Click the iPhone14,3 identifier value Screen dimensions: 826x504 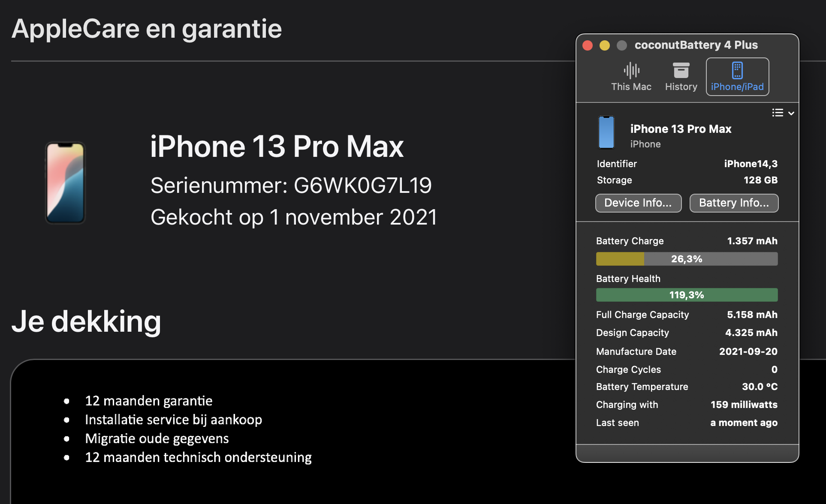click(x=750, y=164)
